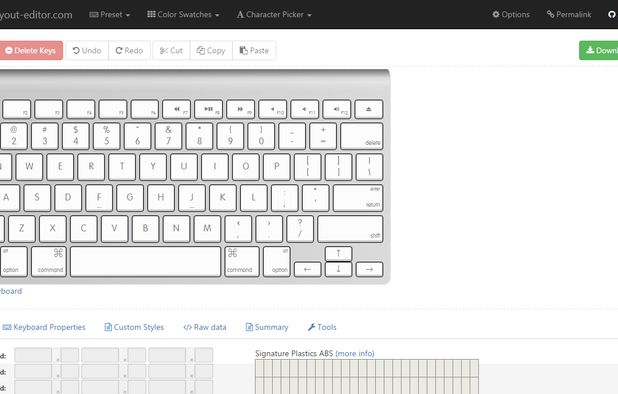Open the Character Picker dropdown
The image size is (618, 394).
coord(274,15)
